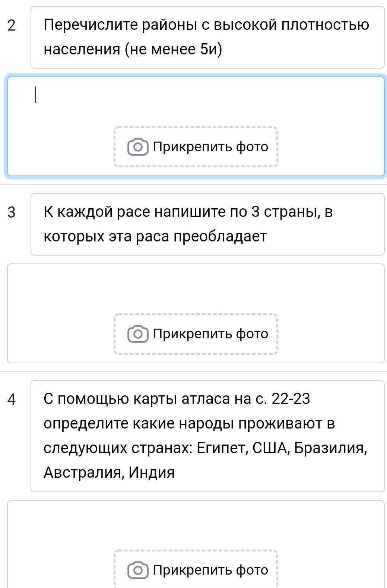This screenshot has height=588, width=387.
Task: Click the camera icon under question 3
Action: click(x=138, y=334)
